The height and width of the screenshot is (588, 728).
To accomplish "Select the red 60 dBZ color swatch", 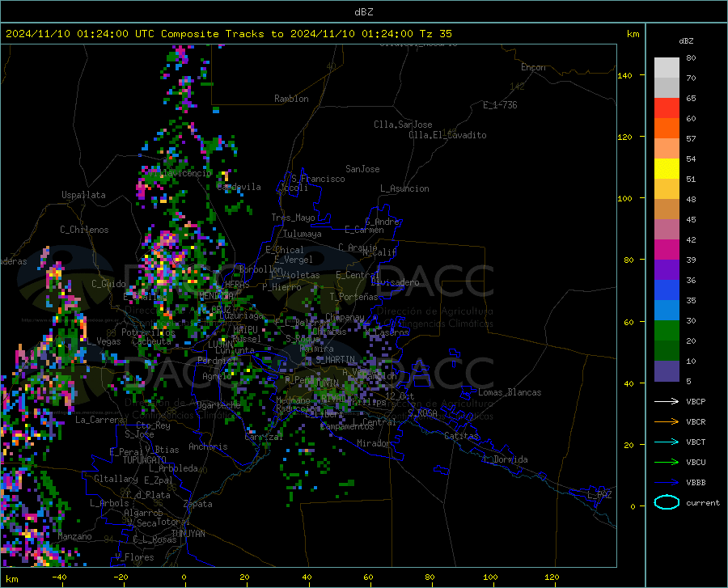I will pos(667,108).
